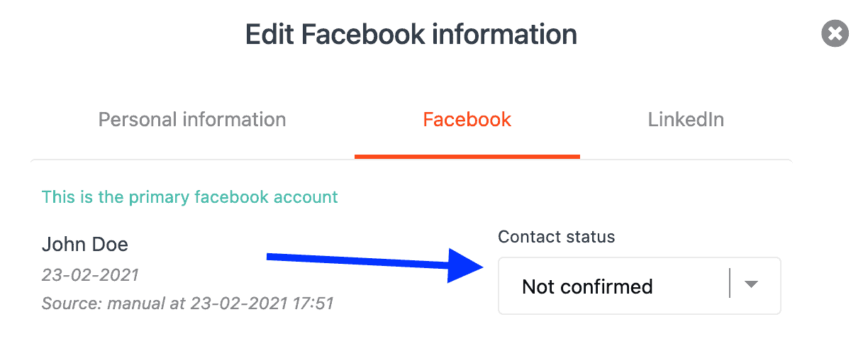868x339 pixels.
Task: Switch to the Personal information tab
Action: [x=192, y=119]
